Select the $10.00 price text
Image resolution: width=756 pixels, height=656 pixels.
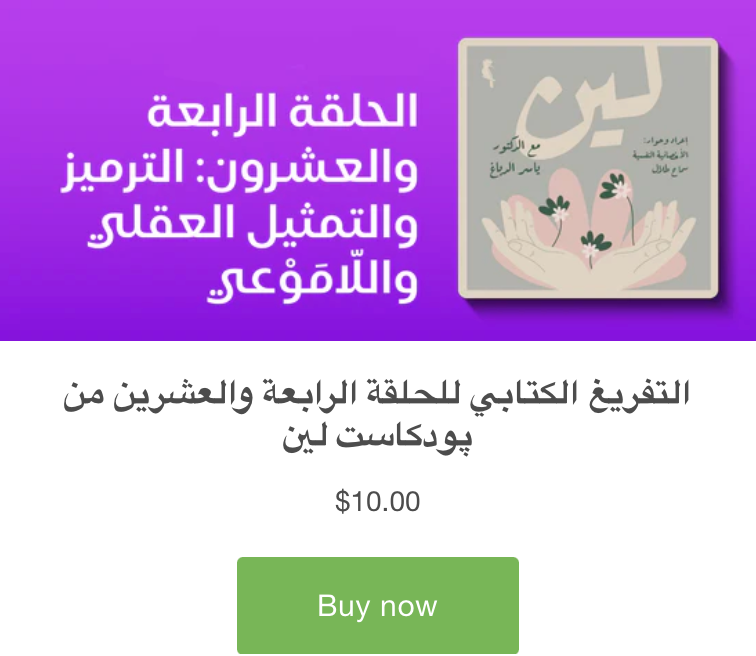tap(378, 501)
